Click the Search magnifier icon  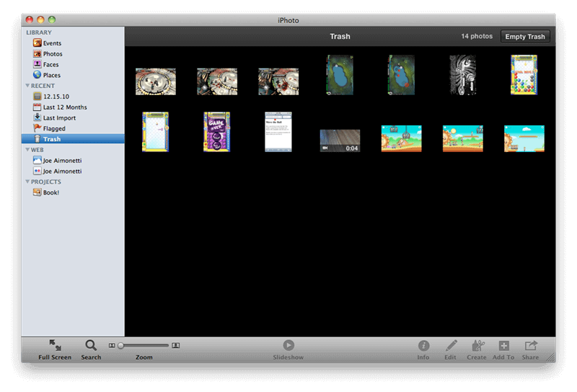(91, 345)
